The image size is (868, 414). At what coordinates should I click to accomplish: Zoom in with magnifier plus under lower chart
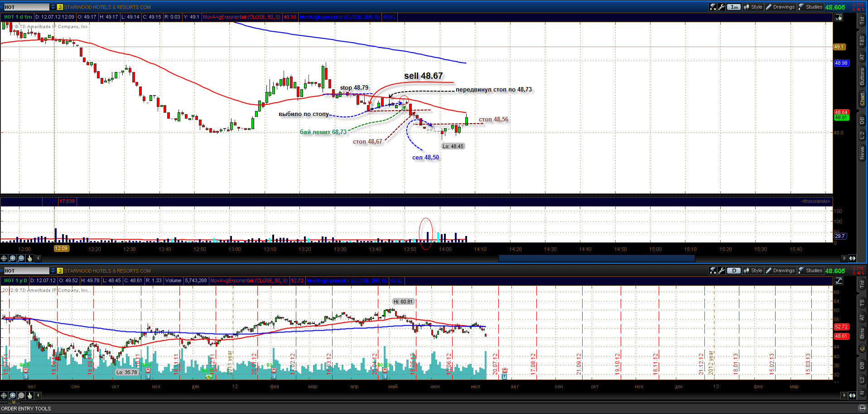coord(13,395)
